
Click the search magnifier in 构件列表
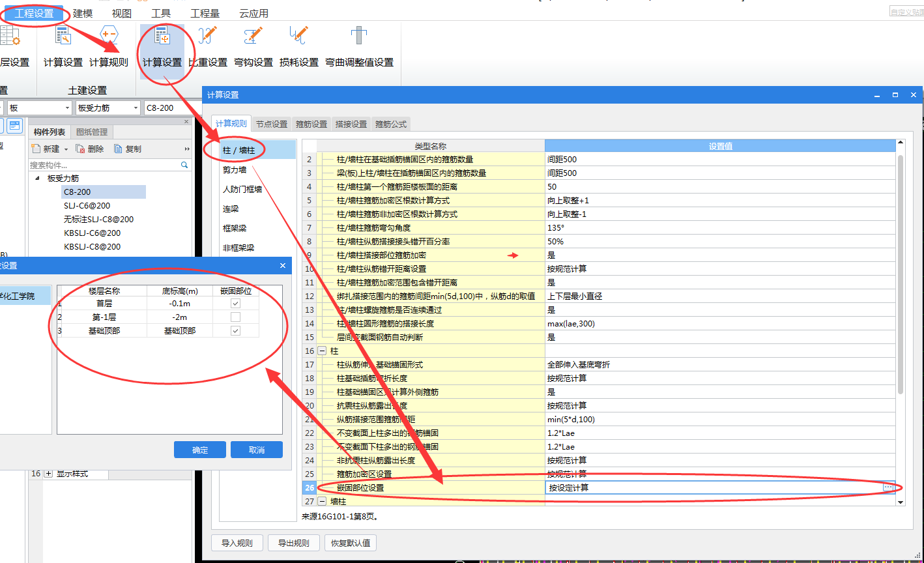(x=184, y=166)
